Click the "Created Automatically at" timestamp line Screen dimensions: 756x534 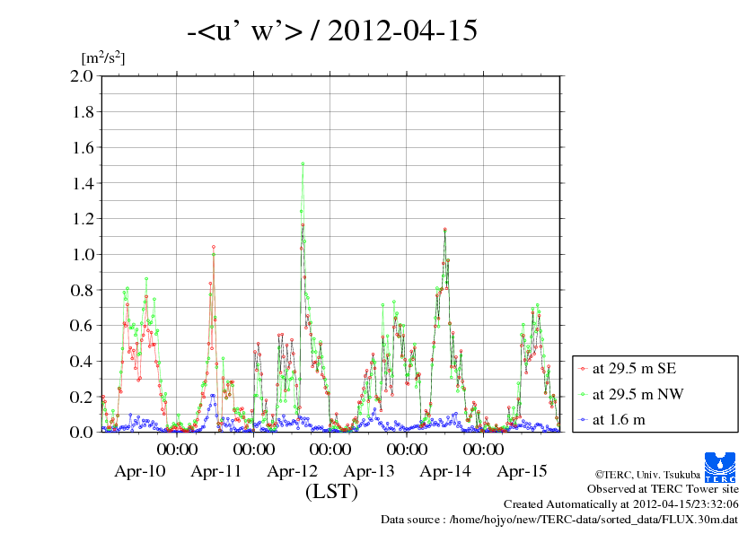[x=621, y=504]
